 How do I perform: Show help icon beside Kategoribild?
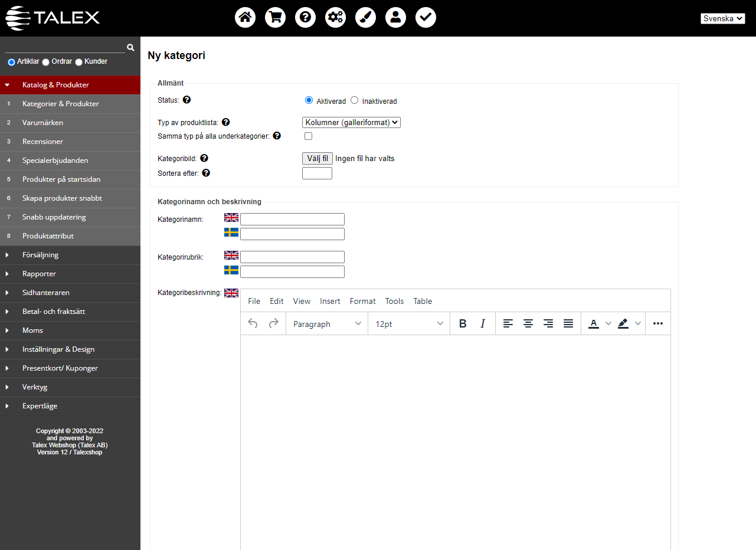click(204, 158)
